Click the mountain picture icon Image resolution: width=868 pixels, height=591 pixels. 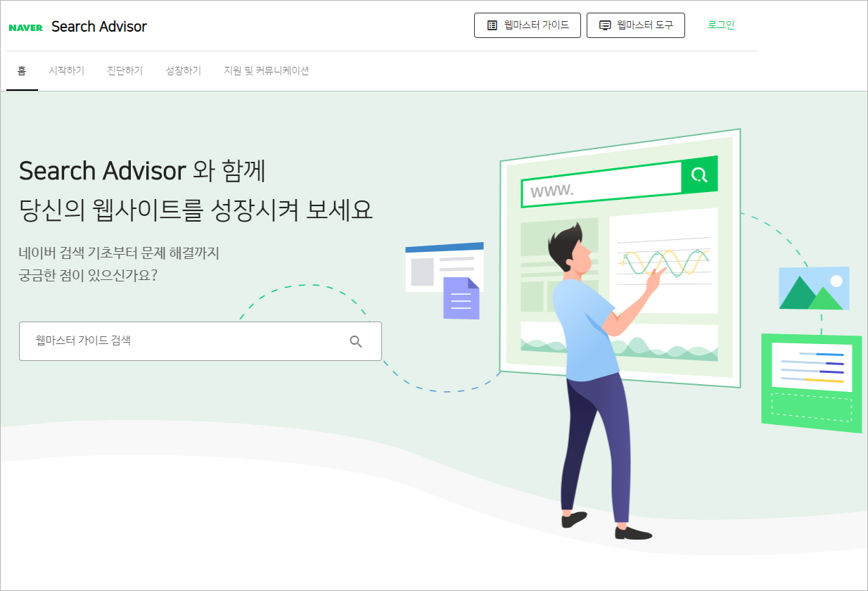814,288
